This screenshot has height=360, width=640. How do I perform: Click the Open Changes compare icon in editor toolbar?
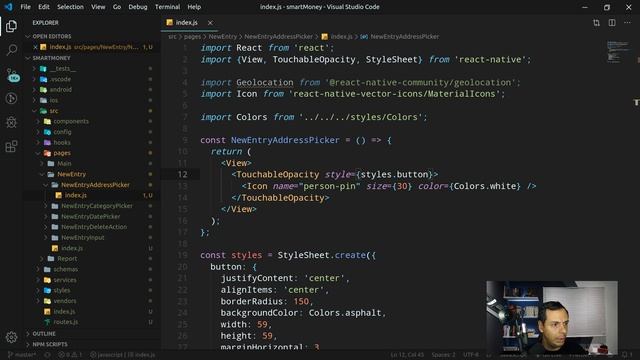pos(596,23)
